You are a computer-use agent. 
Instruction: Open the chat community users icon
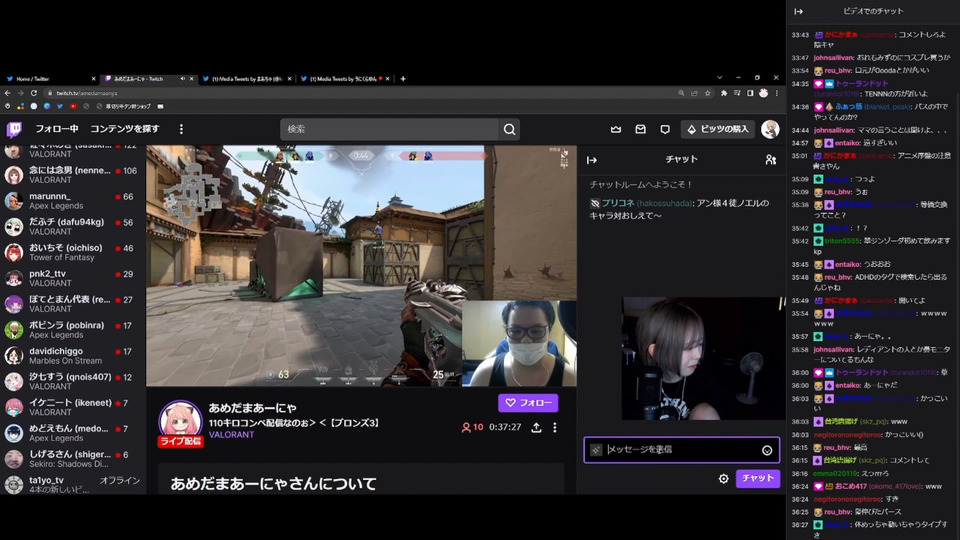[771, 160]
